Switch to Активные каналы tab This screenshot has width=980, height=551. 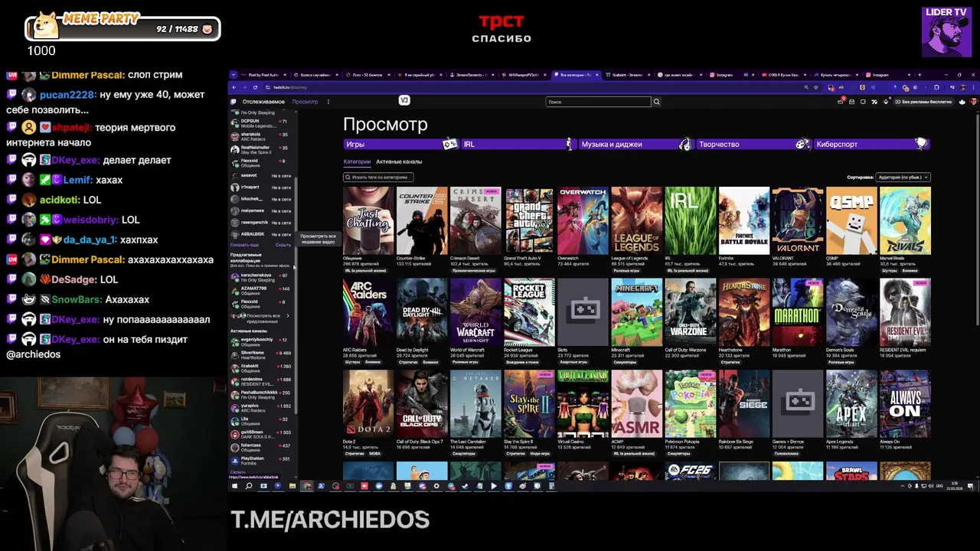pyautogui.click(x=399, y=161)
